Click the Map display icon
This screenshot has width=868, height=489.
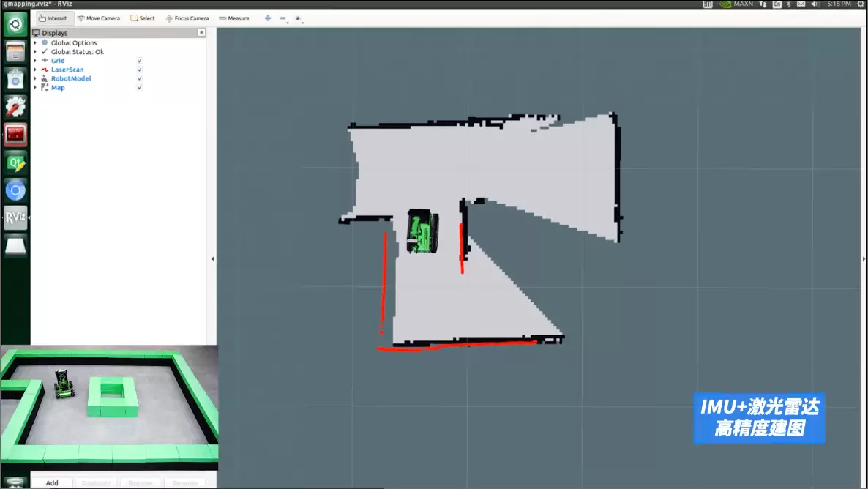coord(45,87)
